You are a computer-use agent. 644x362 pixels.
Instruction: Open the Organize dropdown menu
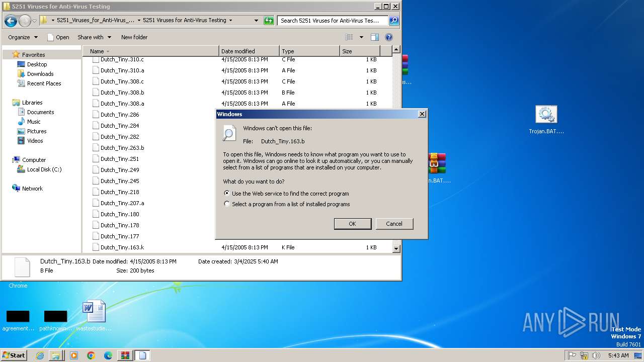pos(23,37)
